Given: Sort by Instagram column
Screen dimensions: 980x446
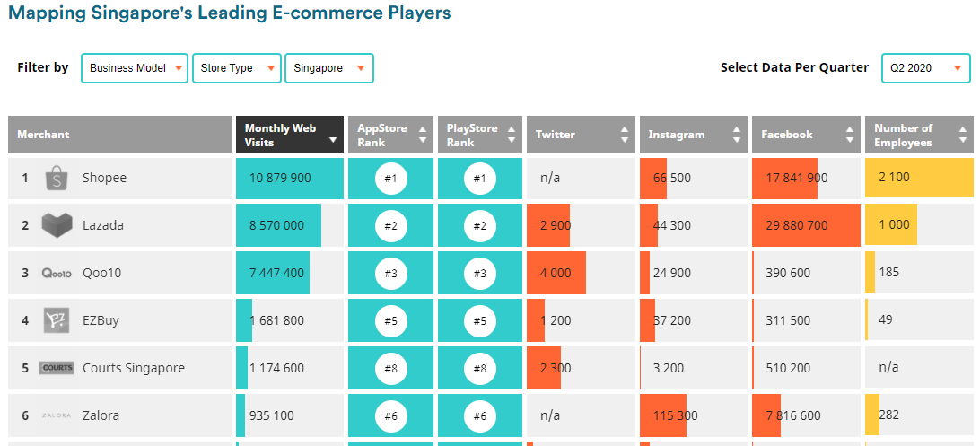Looking at the screenshot, I should click(x=694, y=135).
